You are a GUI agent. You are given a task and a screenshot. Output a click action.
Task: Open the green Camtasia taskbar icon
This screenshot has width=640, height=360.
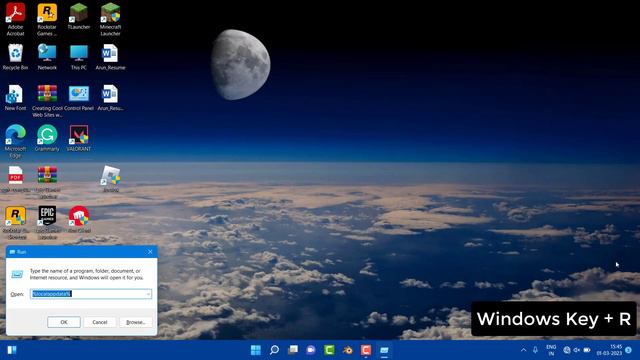[x=329, y=350]
